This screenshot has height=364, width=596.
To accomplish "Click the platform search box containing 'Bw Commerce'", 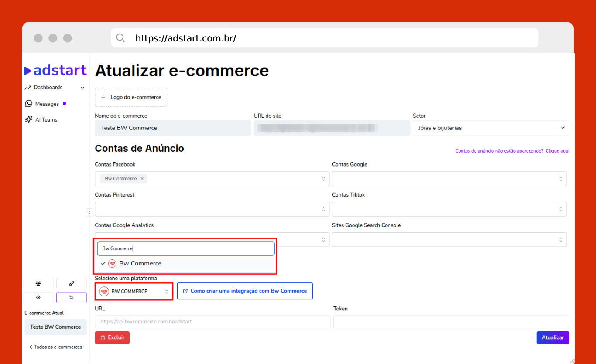I will click(186, 248).
